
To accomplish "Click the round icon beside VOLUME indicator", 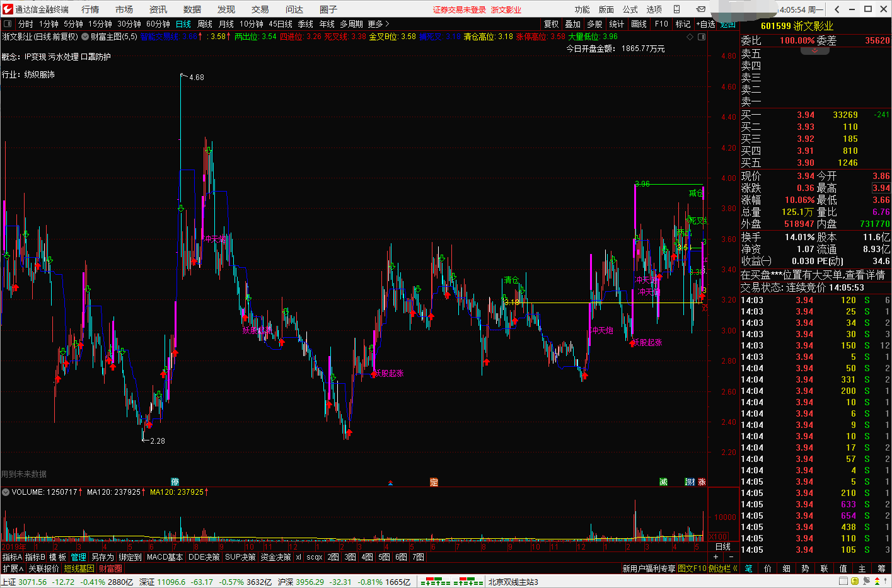I will tap(6, 492).
